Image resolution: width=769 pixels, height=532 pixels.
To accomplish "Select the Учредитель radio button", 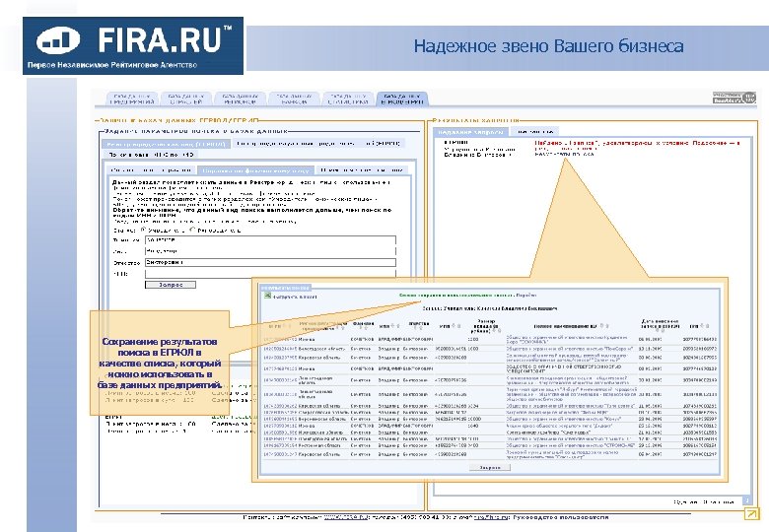I will point(143,230).
